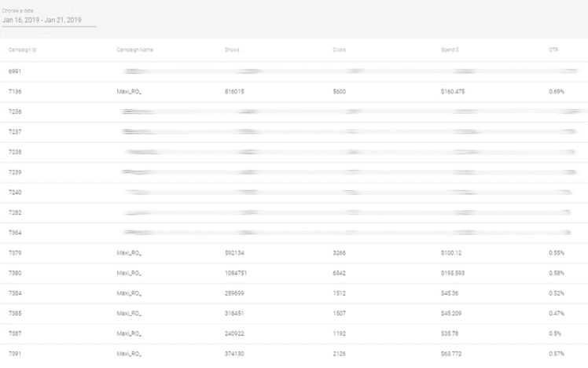Select campaign id 7385
588x368 pixels.
tap(15, 313)
